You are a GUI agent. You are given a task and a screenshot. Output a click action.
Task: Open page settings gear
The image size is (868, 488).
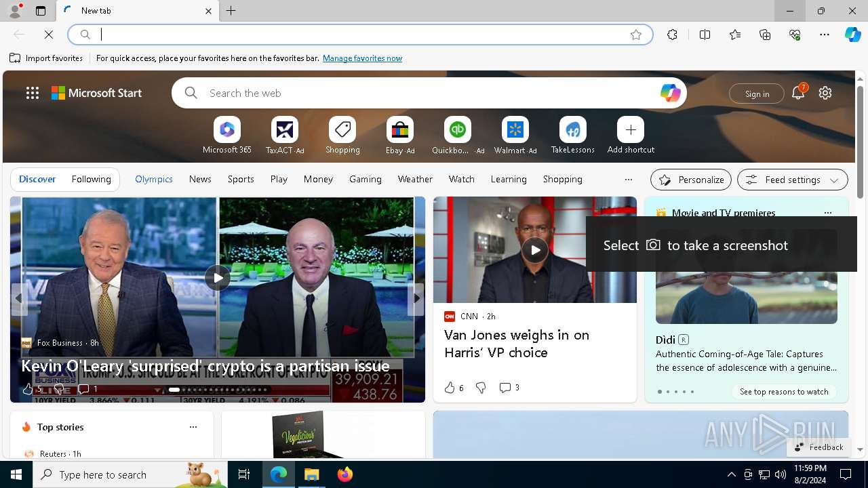click(825, 93)
